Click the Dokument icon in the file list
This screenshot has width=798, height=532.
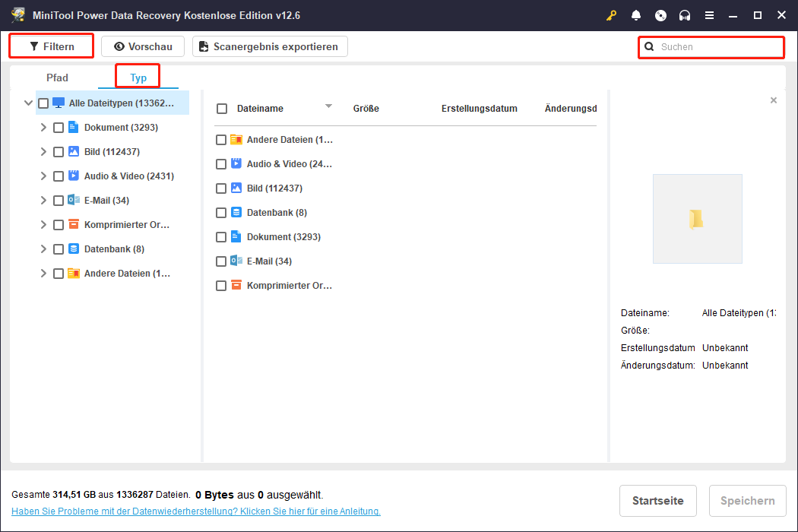coord(236,236)
